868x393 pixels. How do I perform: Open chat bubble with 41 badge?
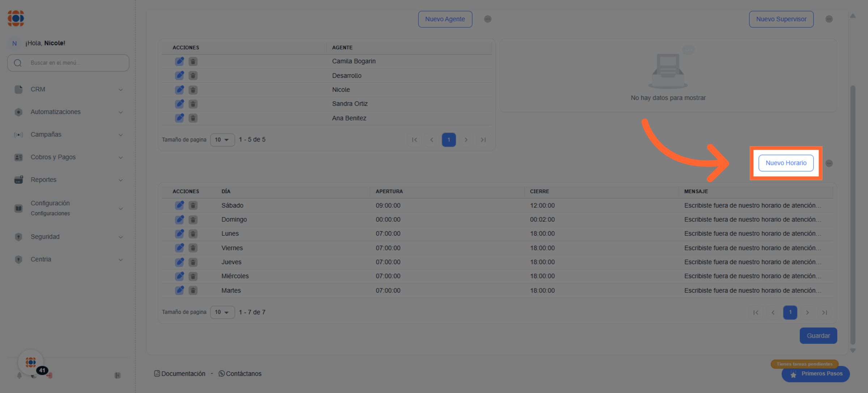[x=31, y=362]
